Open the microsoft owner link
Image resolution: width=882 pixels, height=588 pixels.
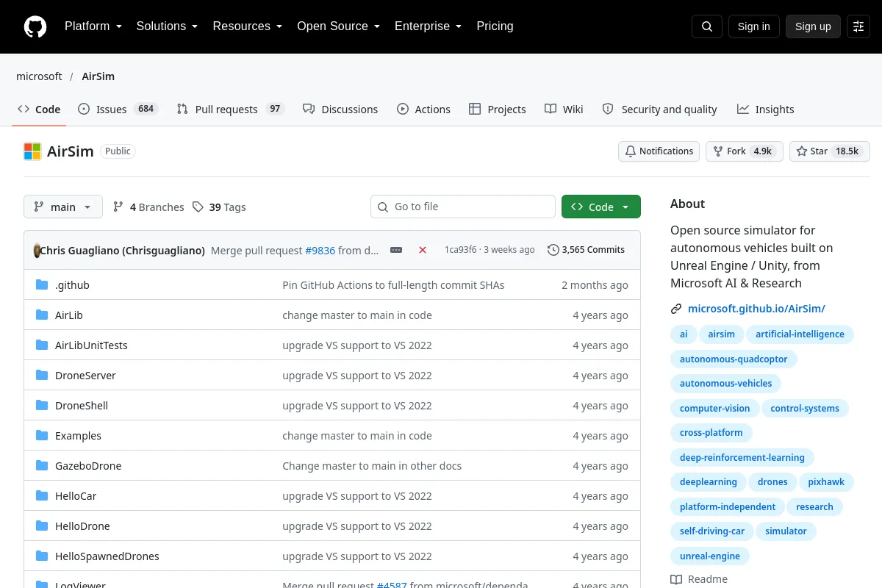coord(39,76)
